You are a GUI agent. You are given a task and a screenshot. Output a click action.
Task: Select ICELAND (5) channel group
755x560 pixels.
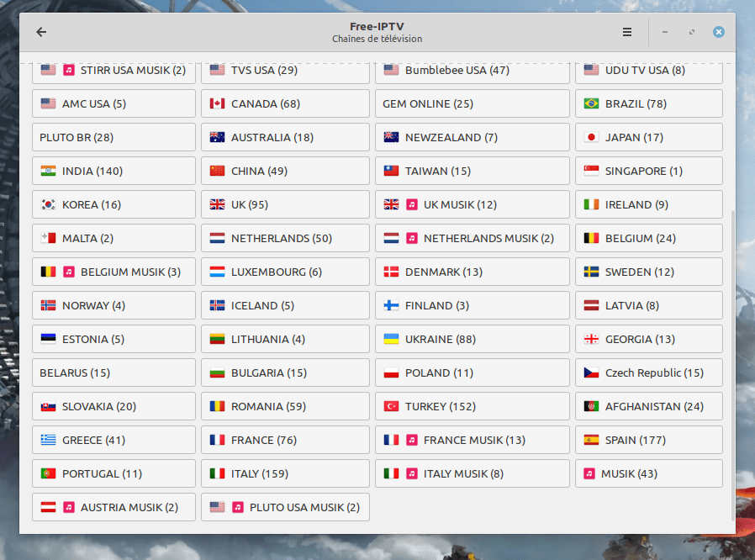pos(285,305)
